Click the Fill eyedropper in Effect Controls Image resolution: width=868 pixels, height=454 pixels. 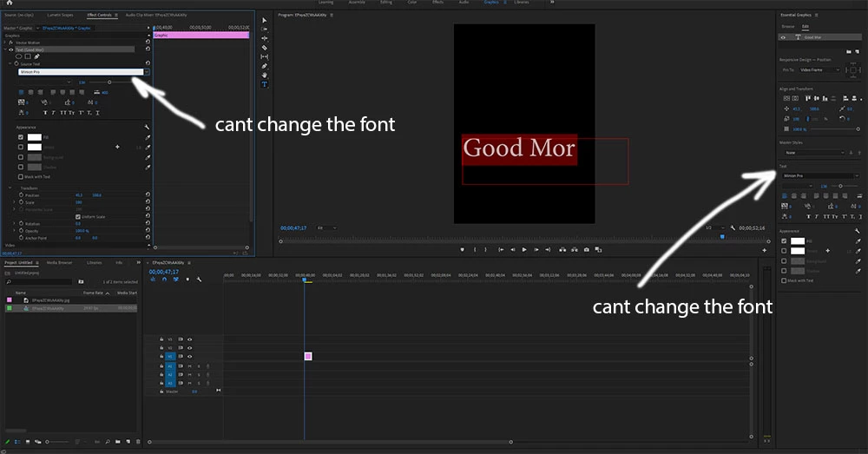click(x=148, y=137)
